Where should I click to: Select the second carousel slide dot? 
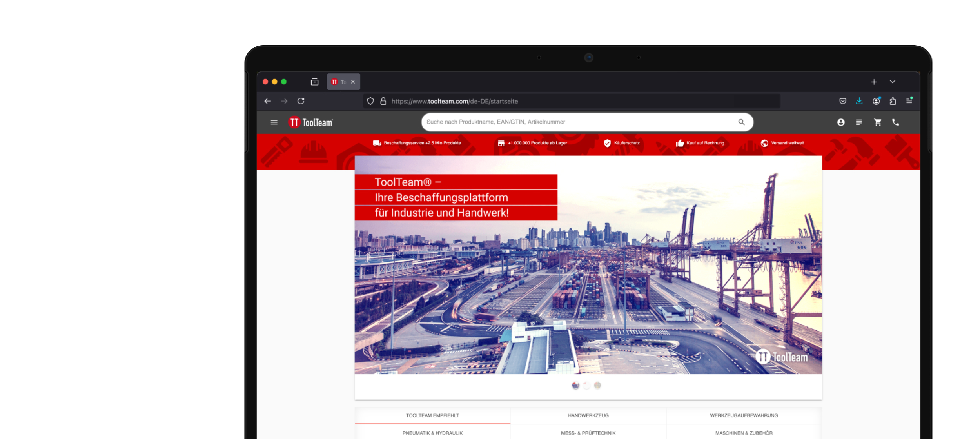[x=586, y=385]
